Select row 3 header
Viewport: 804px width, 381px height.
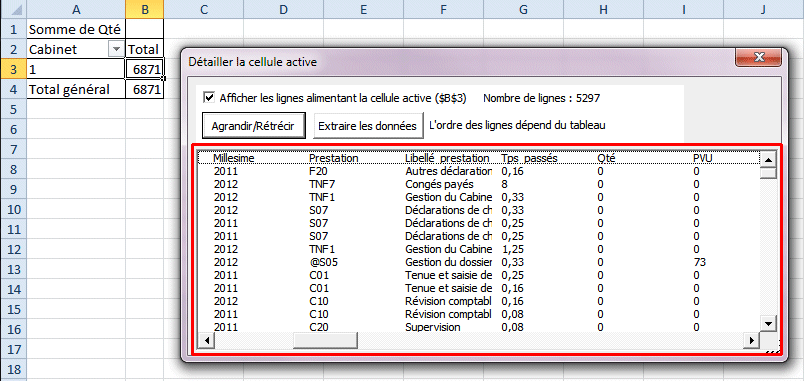pos(13,69)
